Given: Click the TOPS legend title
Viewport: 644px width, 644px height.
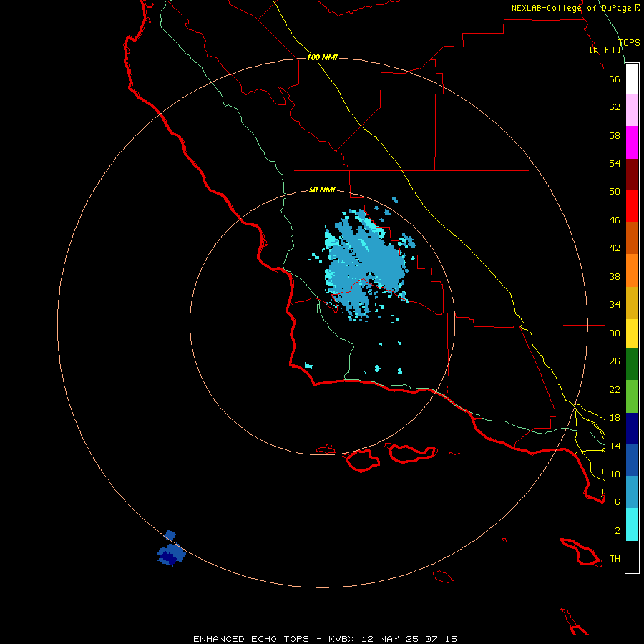Looking at the screenshot, I should (629, 43).
